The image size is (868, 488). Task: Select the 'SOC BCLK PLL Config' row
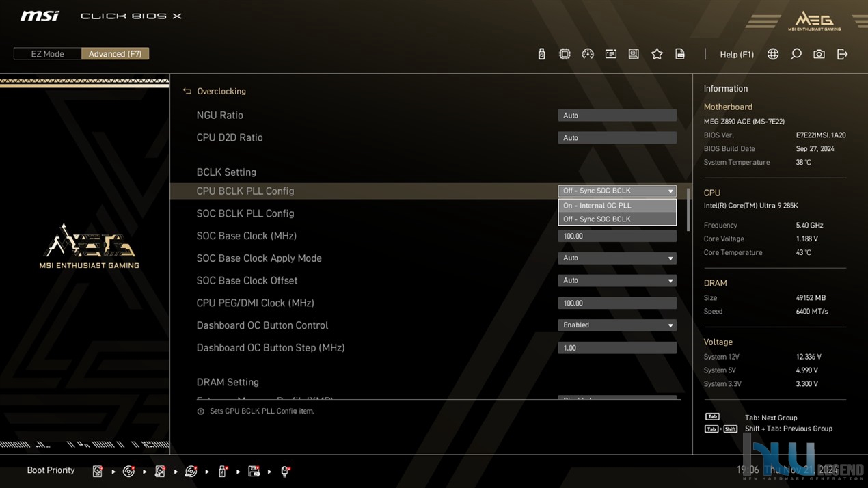click(x=245, y=213)
